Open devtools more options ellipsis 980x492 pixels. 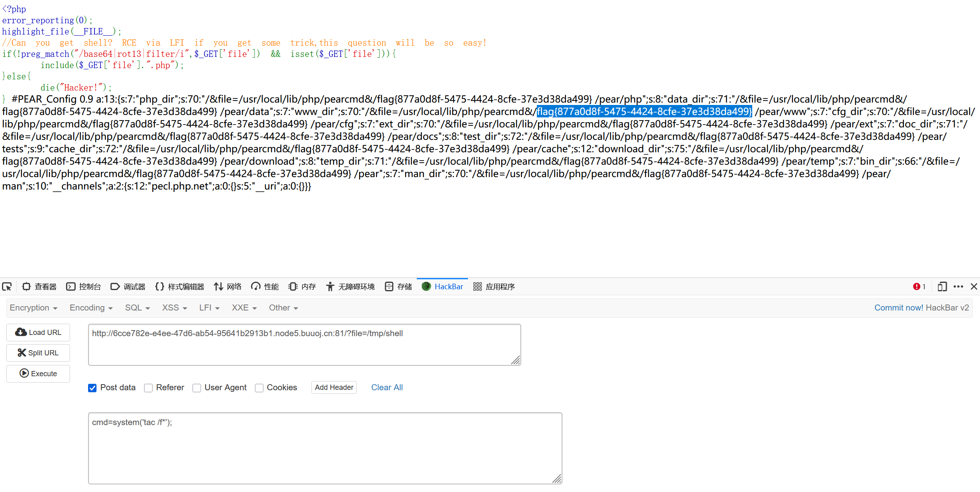tap(958, 286)
